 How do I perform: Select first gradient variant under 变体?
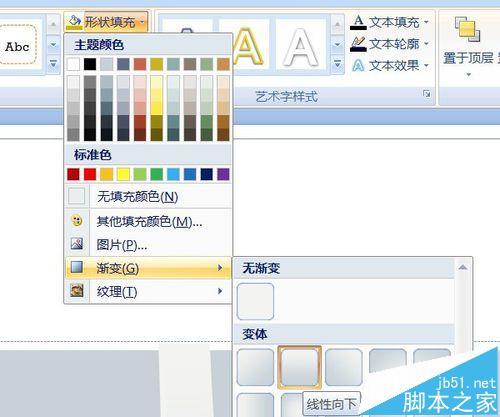(255, 367)
